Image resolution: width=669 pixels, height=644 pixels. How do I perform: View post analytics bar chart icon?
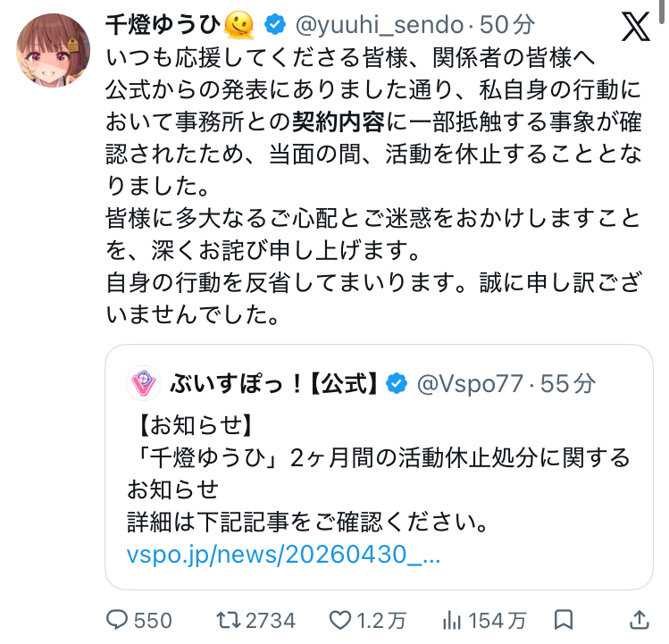[453, 620]
